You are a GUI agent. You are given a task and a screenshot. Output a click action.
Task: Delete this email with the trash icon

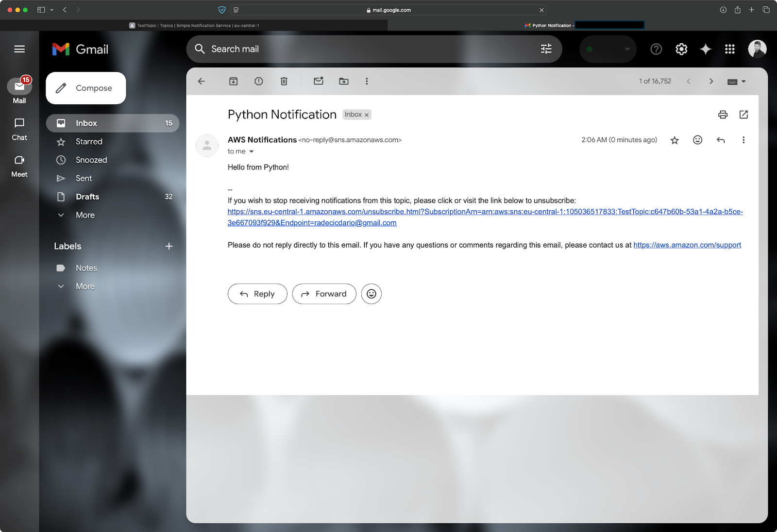(x=284, y=81)
